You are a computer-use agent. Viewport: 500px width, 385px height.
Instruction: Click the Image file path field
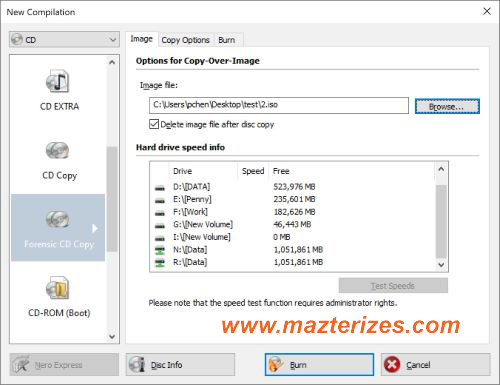coord(279,105)
